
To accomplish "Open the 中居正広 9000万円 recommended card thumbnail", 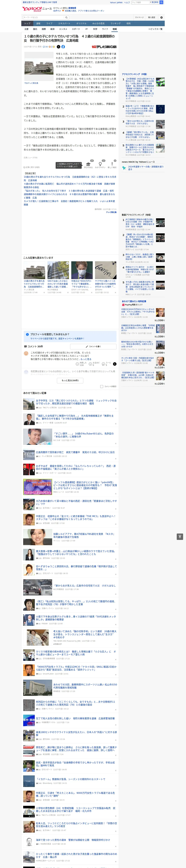I will click(82, 270).
